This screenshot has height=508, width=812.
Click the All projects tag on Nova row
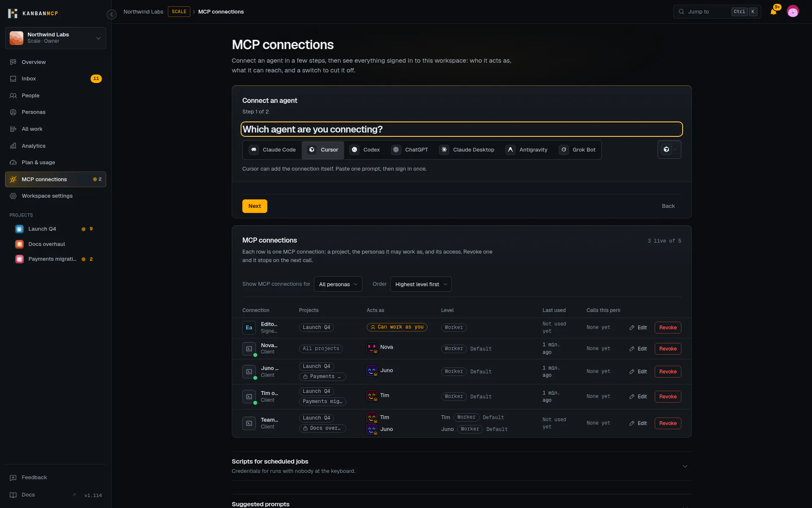(x=321, y=349)
